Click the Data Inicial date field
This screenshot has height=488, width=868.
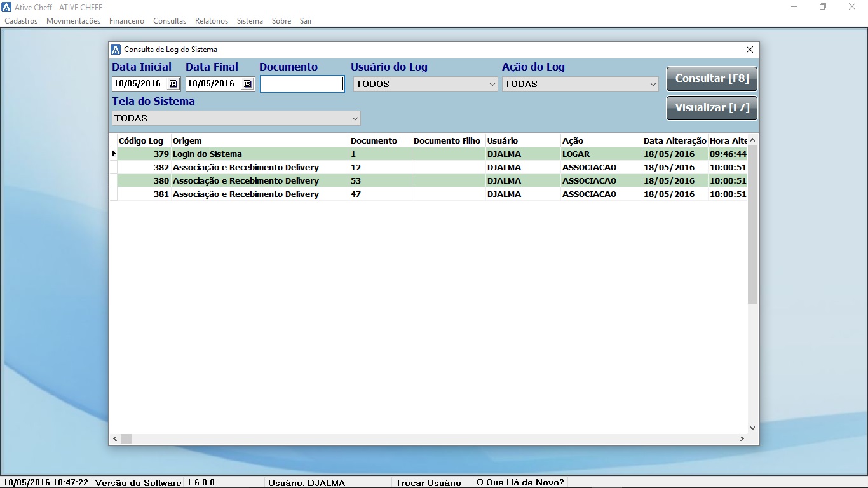pyautogui.click(x=139, y=84)
